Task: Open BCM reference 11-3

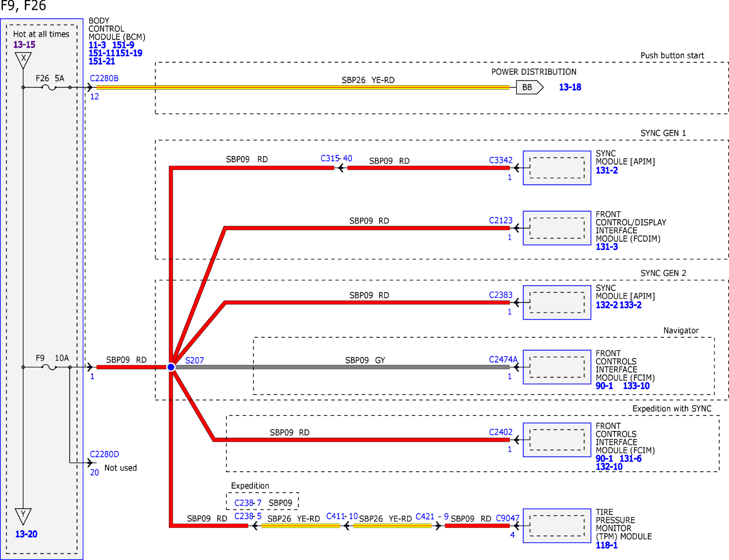Action: click(x=97, y=45)
